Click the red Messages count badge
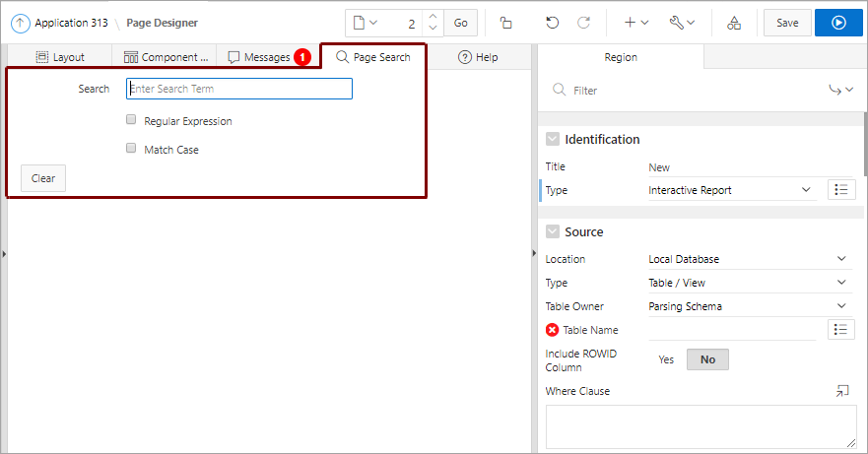This screenshot has width=868, height=454. point(302,57)
